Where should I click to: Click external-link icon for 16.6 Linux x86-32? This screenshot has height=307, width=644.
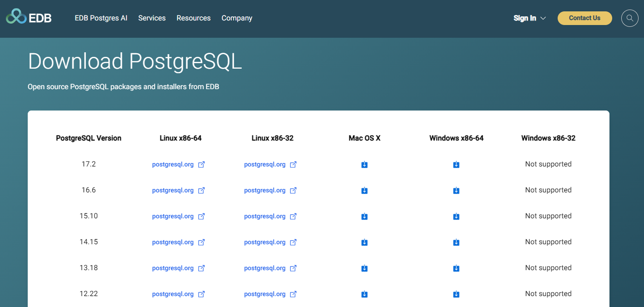pyautogui.click(x=293, y=191)
